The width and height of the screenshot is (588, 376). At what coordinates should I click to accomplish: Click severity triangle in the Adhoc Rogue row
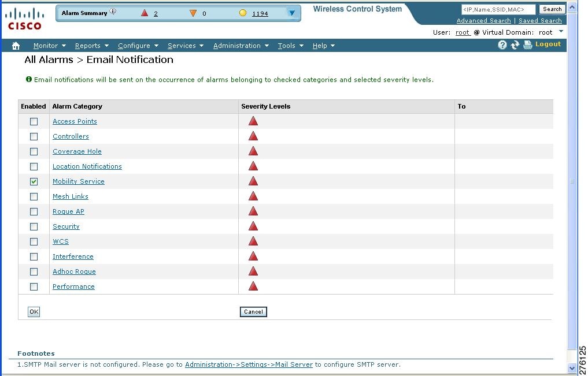click(253, 271)
